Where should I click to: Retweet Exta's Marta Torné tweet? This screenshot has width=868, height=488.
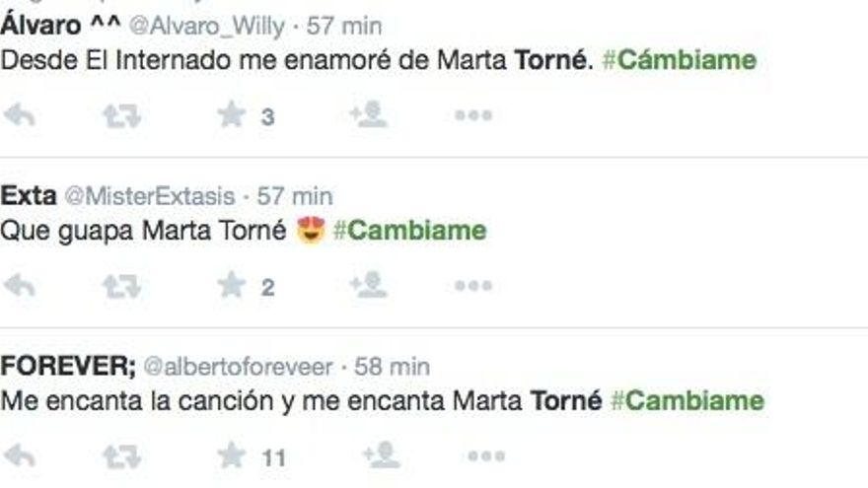click(x=121, y=287)
